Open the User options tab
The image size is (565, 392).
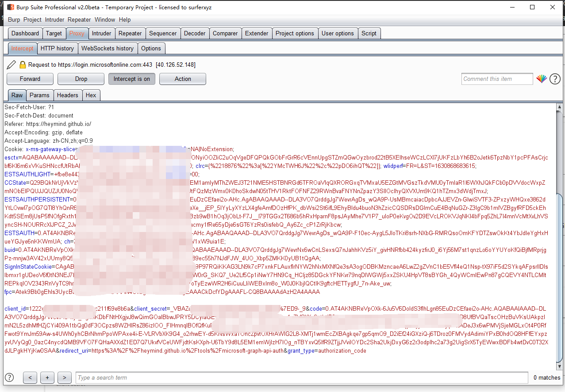(338, 33)
